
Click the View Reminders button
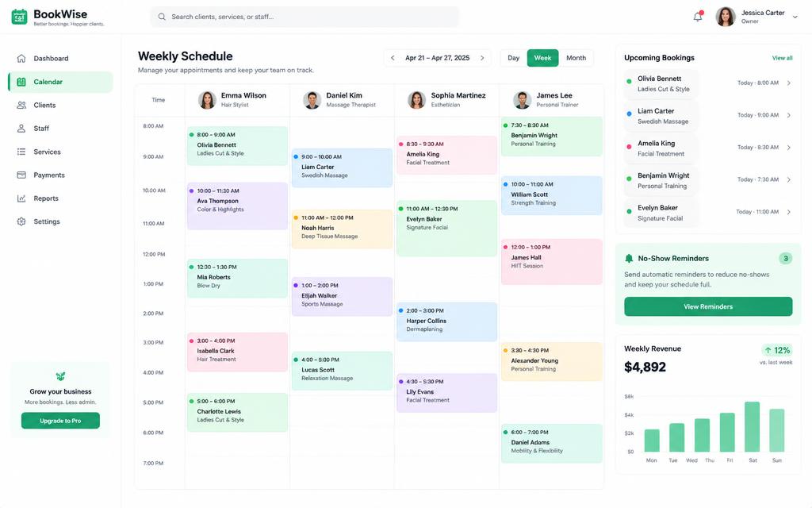point(708,306)
